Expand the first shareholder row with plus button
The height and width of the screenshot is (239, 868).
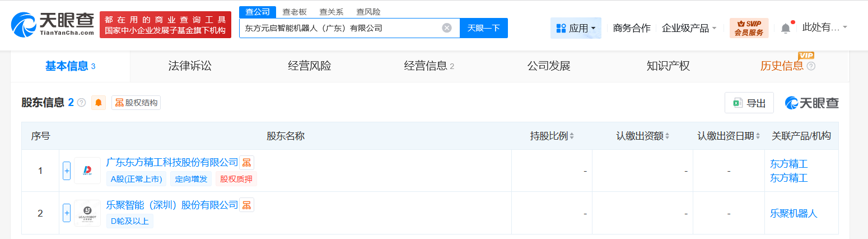pos(67,171)
